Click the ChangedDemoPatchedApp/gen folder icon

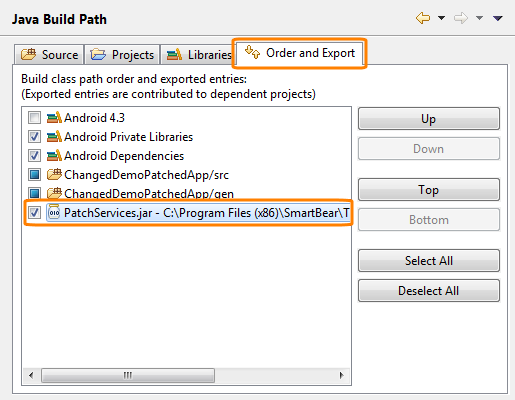tap(54, 193)
